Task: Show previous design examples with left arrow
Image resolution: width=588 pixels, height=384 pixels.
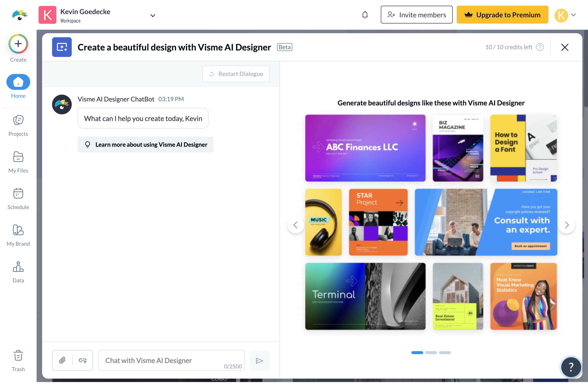Action: point(295,225)
